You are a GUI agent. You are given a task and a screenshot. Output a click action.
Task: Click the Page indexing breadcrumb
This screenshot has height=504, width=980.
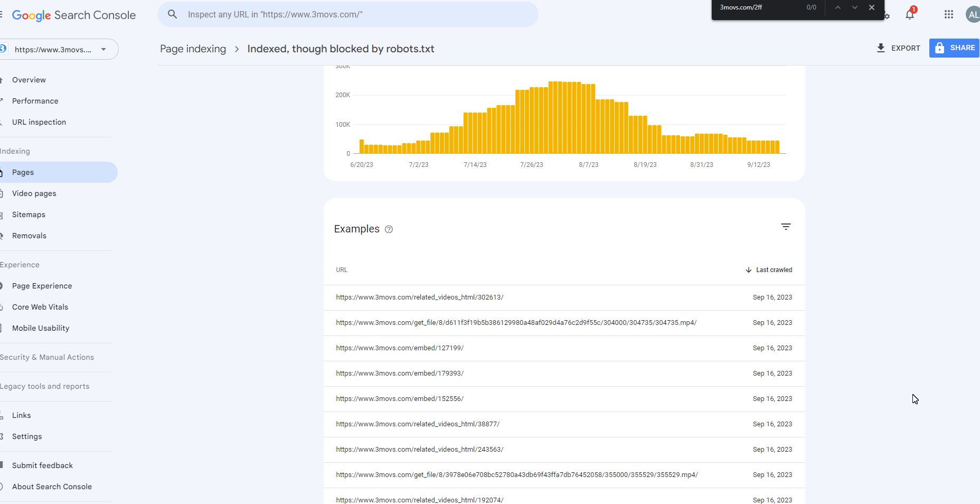pyautogui.click(x=193, y=49)
